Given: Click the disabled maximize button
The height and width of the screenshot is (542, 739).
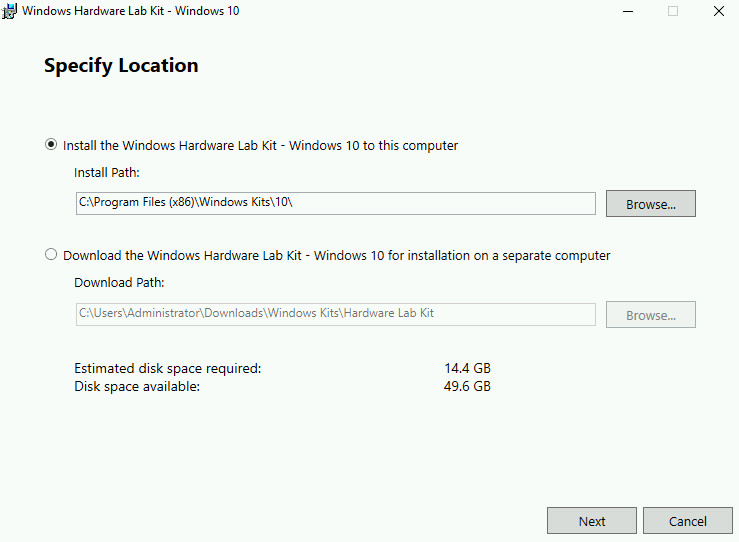Looking at the screenshot, I should (x=673, y=11).
